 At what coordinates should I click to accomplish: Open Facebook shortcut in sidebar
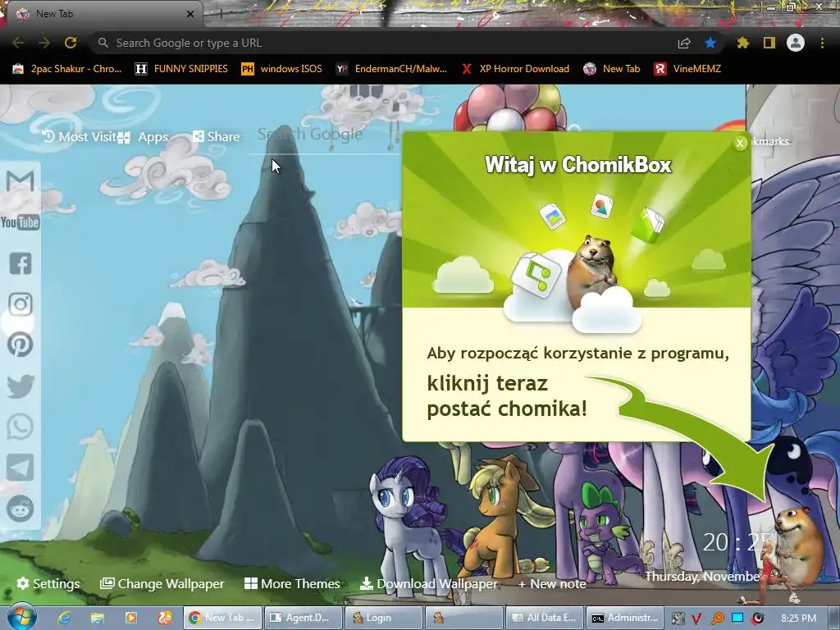pyautogui.click(x=21, y=263)
